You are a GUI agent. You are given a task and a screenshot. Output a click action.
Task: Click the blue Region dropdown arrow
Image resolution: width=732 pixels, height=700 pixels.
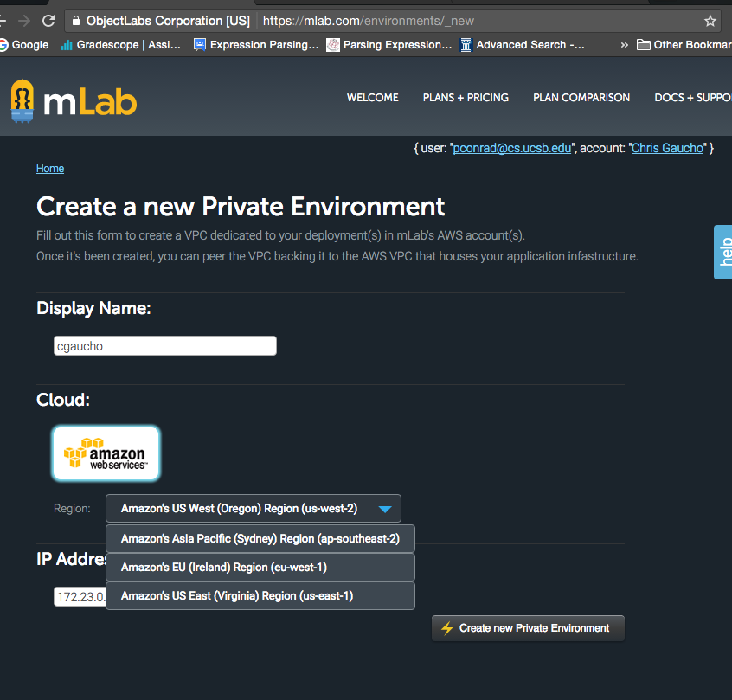pos(385,509)
